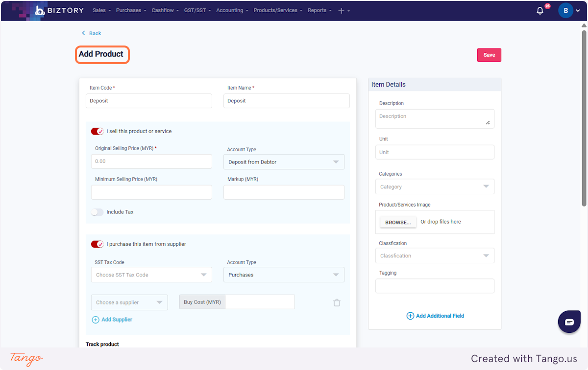Viewport: 588px width, 370px height.
Task: Open the Accounting menu
Action: pyautogui.click(x=232, y=10)
